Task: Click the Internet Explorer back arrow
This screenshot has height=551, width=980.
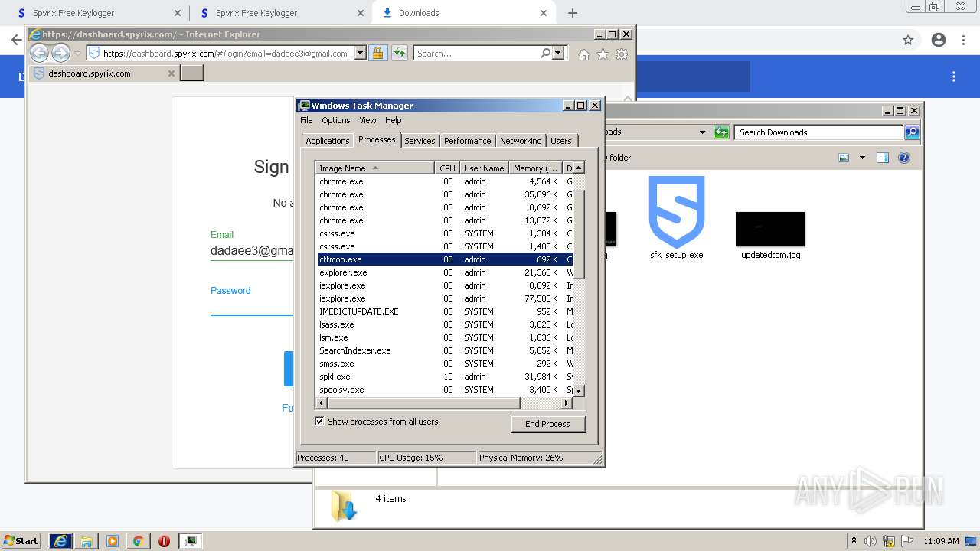Action: pos(39,53)
